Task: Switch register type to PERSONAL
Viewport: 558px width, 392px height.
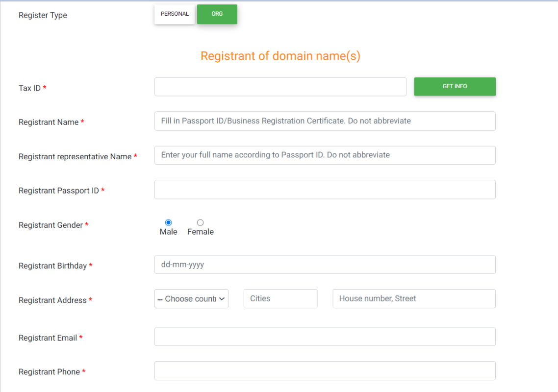Action: (x=175, y=14)
